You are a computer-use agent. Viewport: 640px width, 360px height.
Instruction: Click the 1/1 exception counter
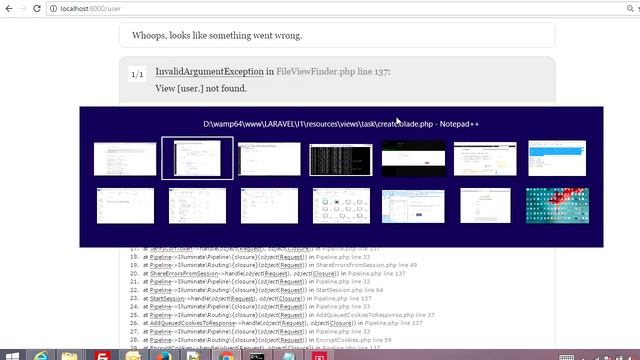coord(137,74)
